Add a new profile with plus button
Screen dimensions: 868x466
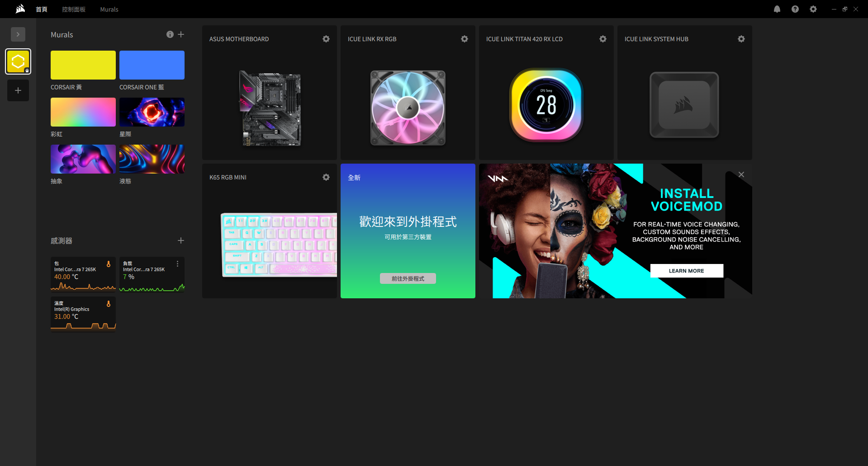point(18,90)
